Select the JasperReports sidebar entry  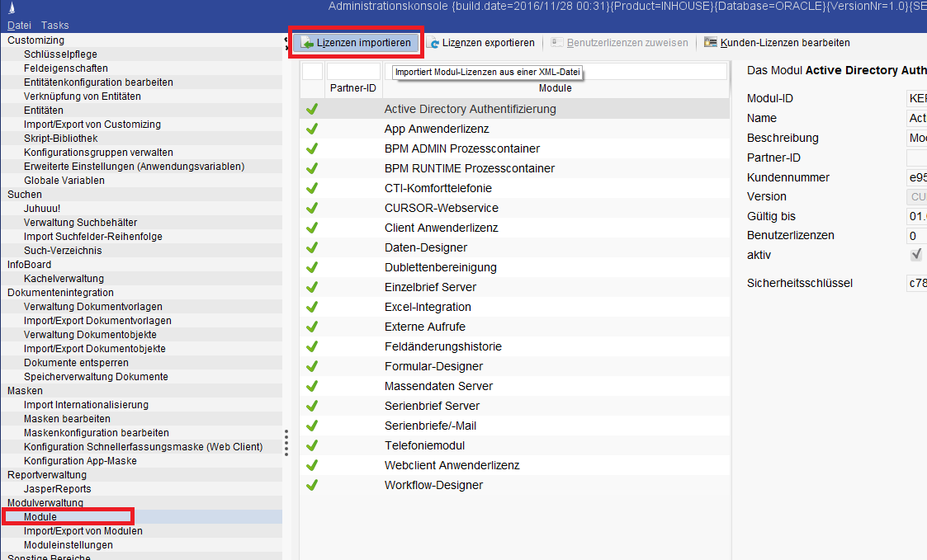click(57, 489)
